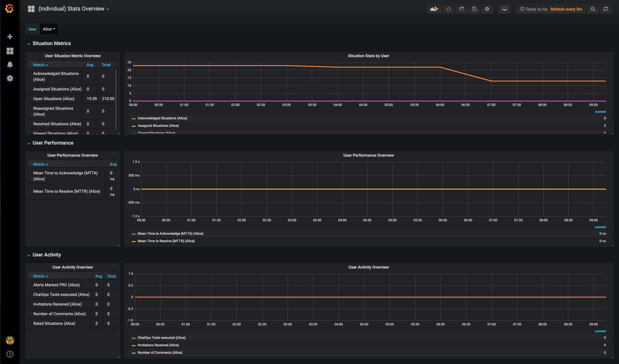
Task: Add a panel to dashboard
Action: point(434,9)
